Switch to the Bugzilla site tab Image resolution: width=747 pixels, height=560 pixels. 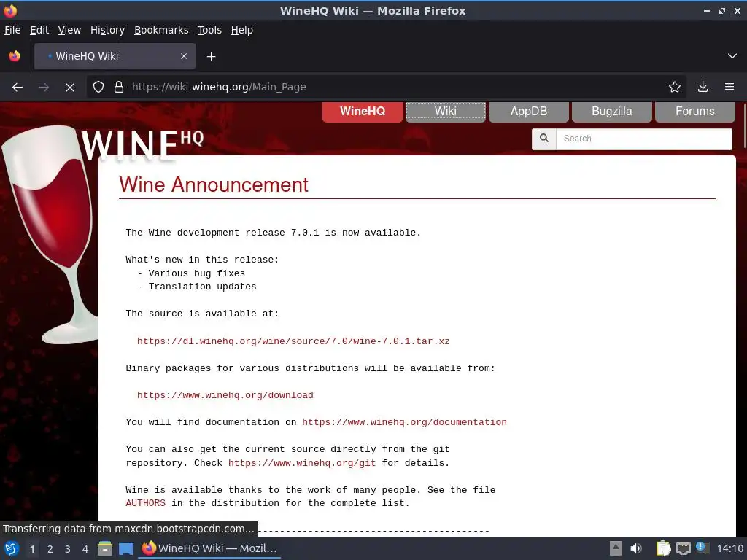[x=612, y=112]
